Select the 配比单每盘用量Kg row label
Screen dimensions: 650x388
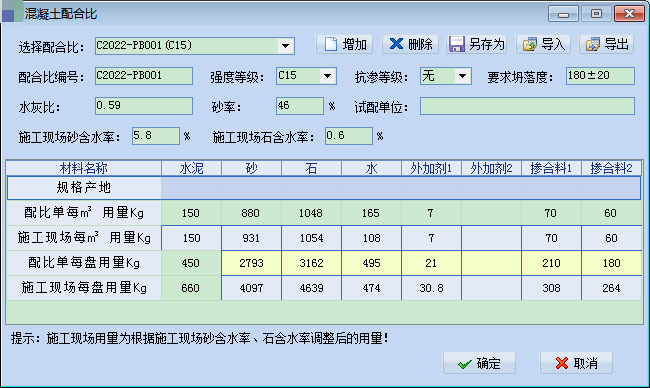(x=84, y=263)
